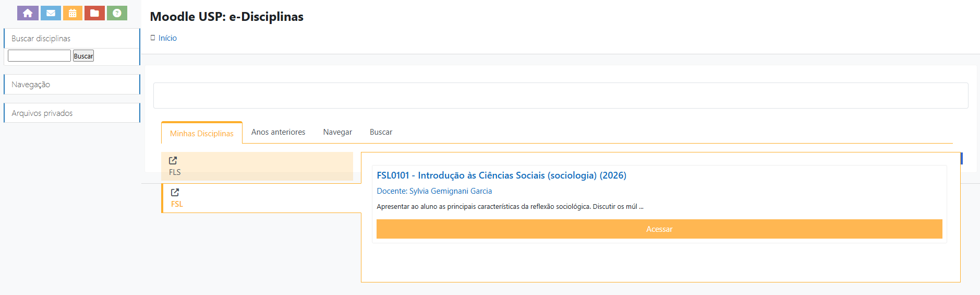The image size is (980, 295).
Task: Focus the course search text field
Action: coord(39,56)
